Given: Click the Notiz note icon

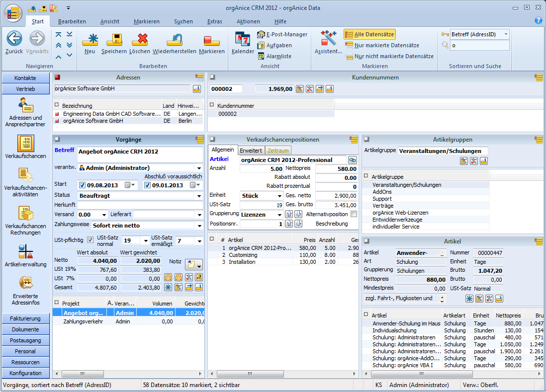Looking at the screenshot, I should click(193, 265).
